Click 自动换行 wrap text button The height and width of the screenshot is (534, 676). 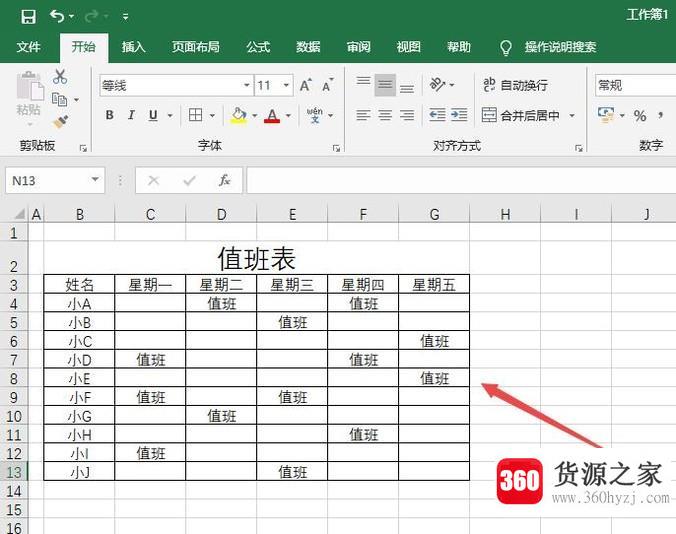click(x=516, y=85)
